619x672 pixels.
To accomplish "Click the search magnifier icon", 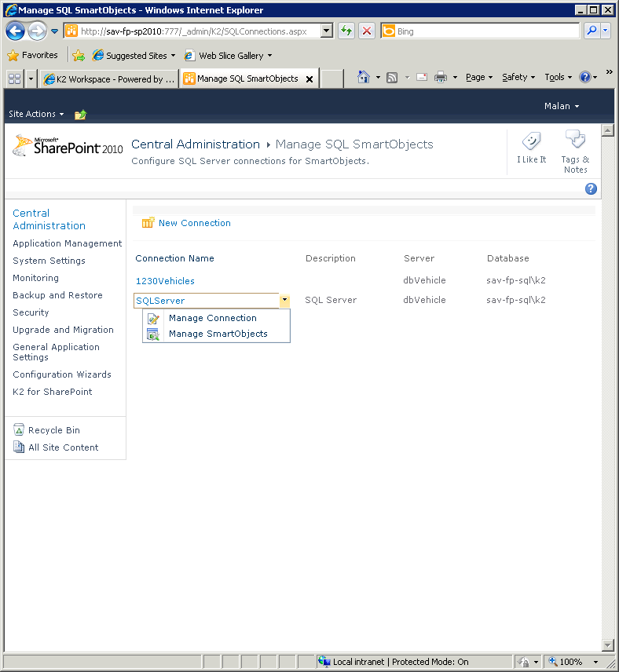I will click(x=592, y=31).
